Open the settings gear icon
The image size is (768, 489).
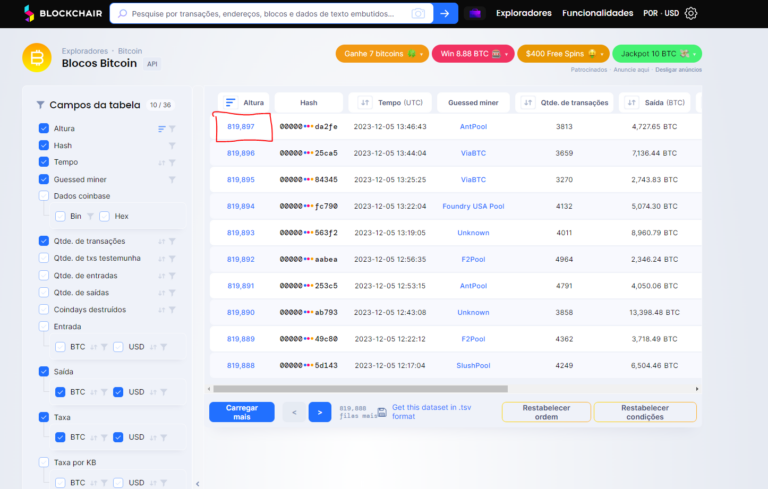coord(691,14)
